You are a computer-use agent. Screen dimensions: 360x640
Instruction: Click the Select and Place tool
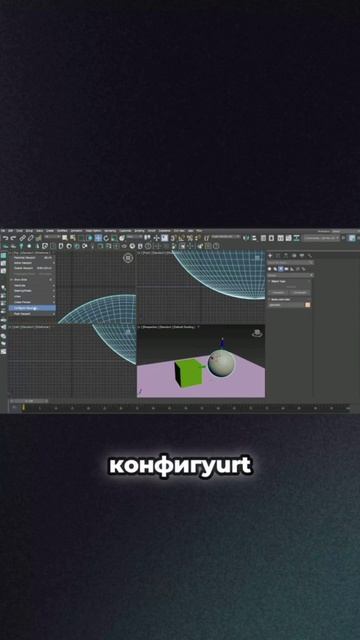click(x=122, y=238)
